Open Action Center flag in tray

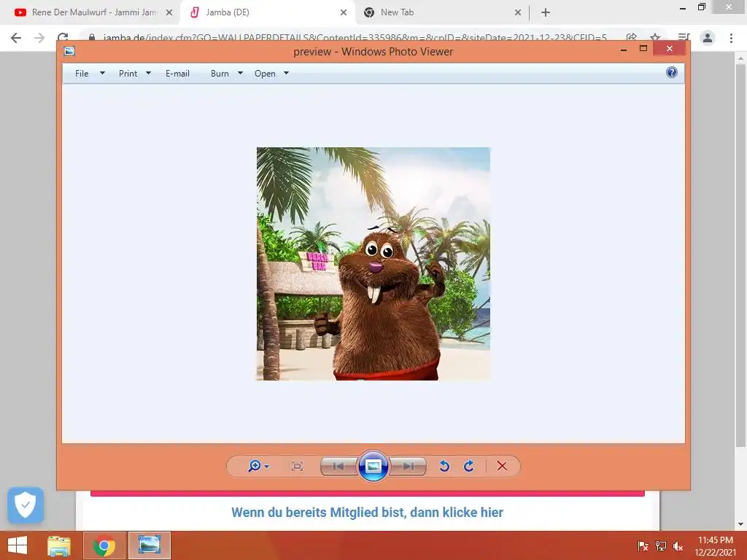tap(643, 546)
